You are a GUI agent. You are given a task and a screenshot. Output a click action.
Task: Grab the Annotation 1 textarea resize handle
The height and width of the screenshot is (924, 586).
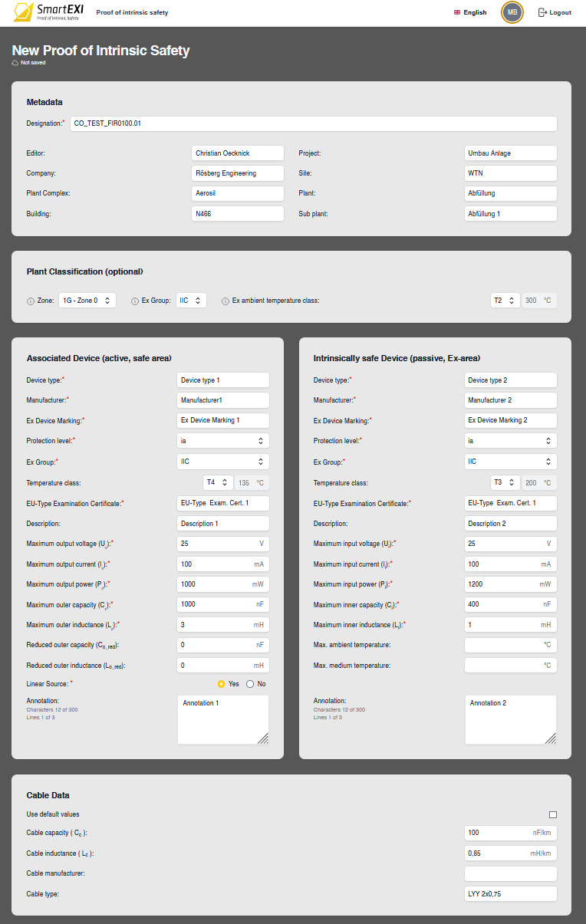click(263, 738)
